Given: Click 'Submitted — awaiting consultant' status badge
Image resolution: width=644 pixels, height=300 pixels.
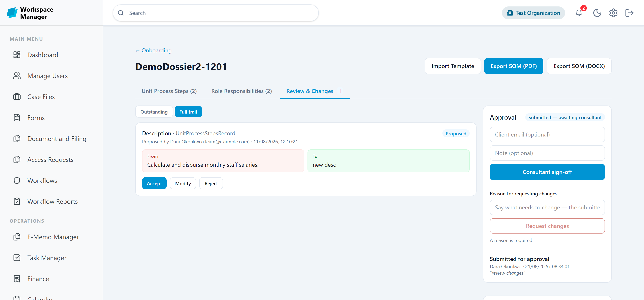Looking at the screenshot, I should (565, 117).
